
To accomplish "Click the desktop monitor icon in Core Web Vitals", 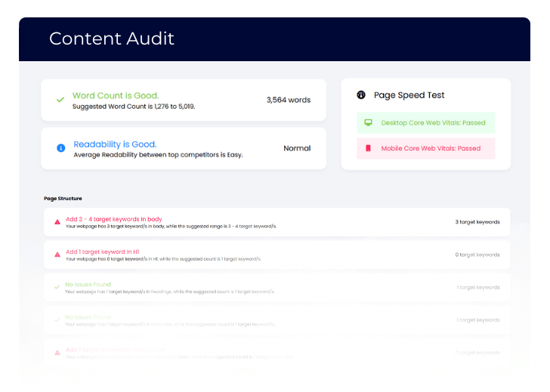I will click(x=368, y=122).
